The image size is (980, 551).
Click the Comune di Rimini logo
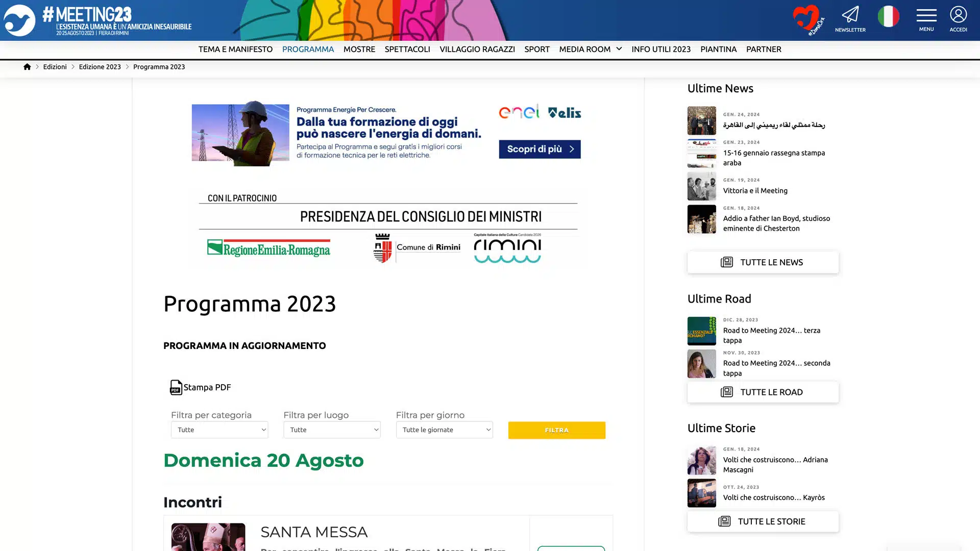click(416, 248)
